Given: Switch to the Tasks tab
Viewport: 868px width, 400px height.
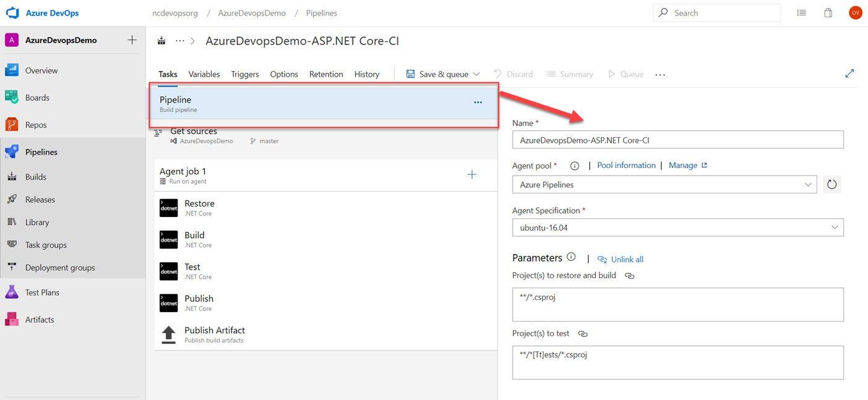Looking at the screenshot, I should [x=168, y=74].
